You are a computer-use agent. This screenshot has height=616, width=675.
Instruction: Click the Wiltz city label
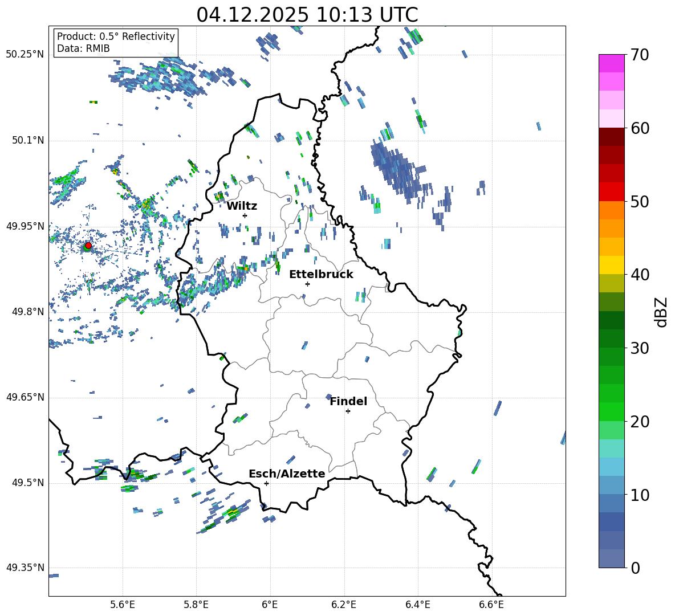coord(242,206)
